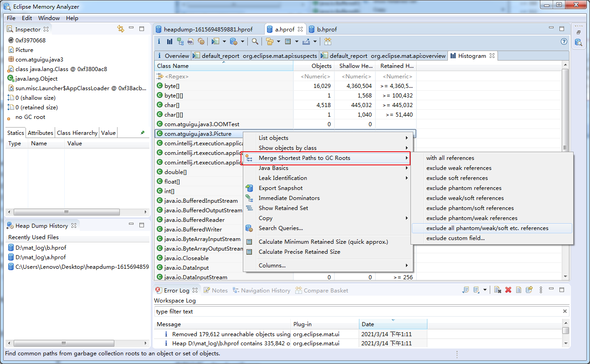Open the Overview info icon in toolbar
This screenshot has width=590, height=364.
pyautogui.click(x=159, y=41)
